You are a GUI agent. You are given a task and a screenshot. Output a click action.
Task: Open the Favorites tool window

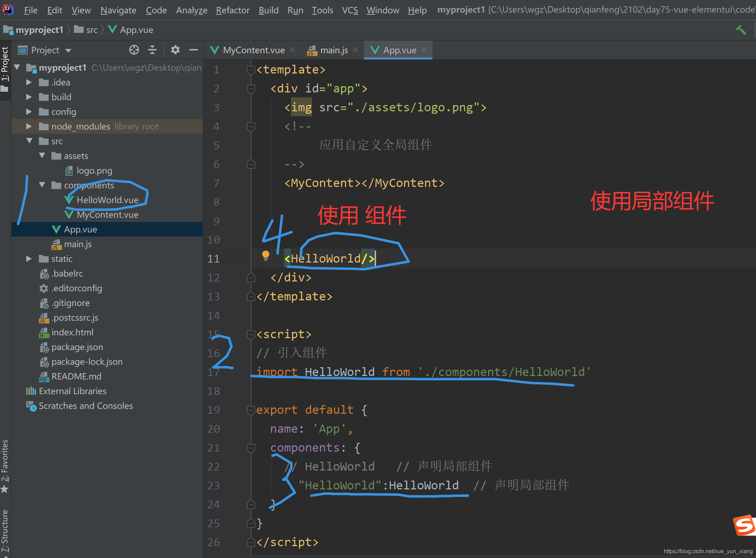point(6,466)
